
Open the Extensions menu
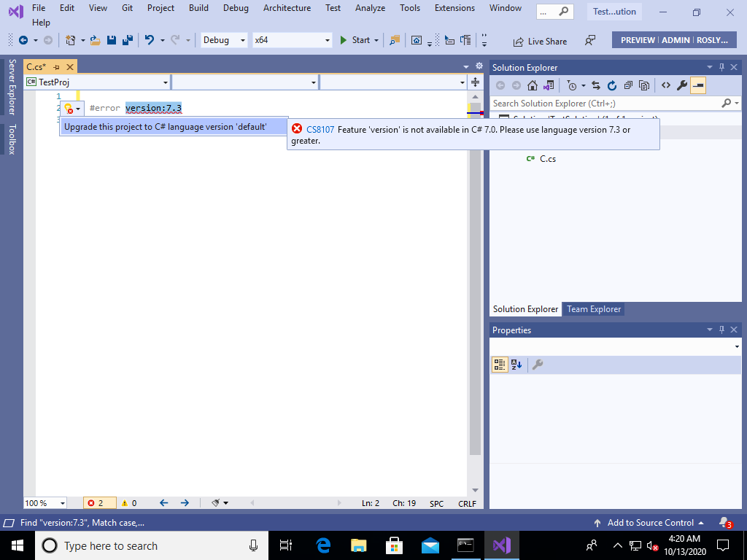pyautogui.click(x=454, y=8)
